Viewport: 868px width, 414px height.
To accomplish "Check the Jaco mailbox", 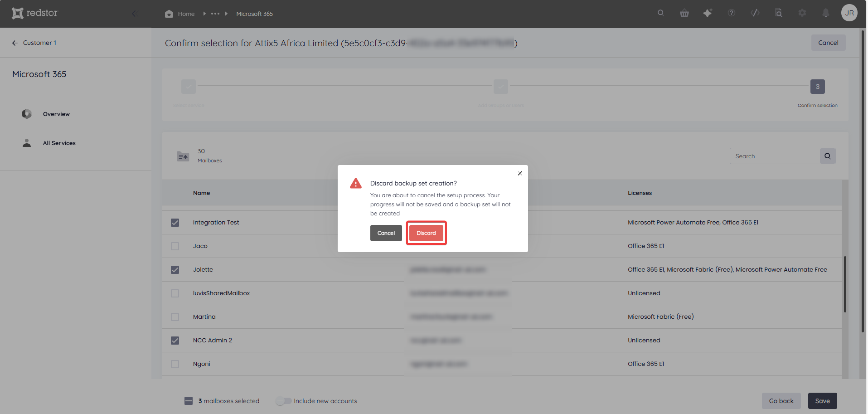I will [175, 246].
